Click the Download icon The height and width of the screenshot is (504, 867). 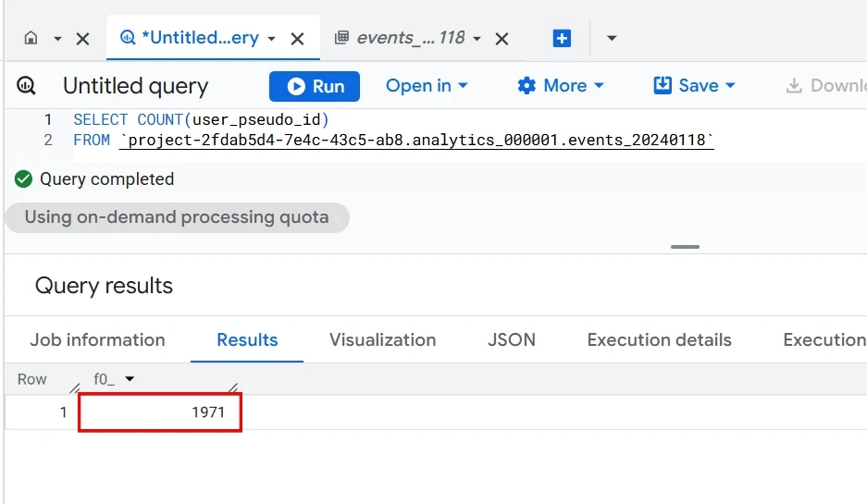[x=794, y=86]
